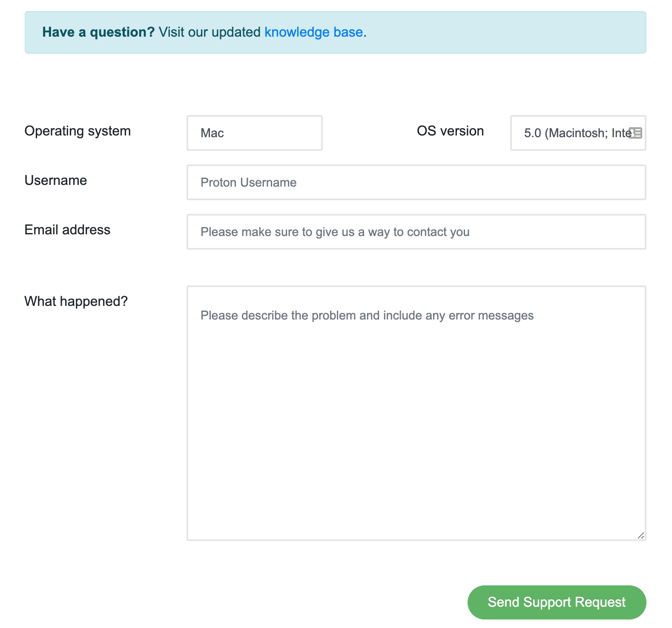Click the Please describe the problem placeholder text

click(x=367, y=316)
